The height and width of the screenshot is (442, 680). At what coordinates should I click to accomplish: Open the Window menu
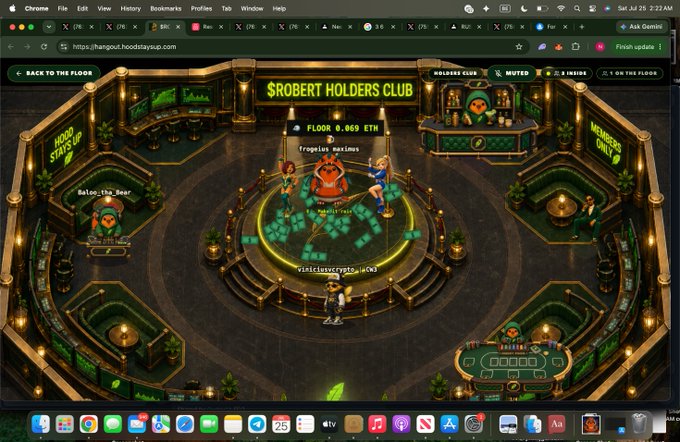pyautogui.click(x=252, y=8)
